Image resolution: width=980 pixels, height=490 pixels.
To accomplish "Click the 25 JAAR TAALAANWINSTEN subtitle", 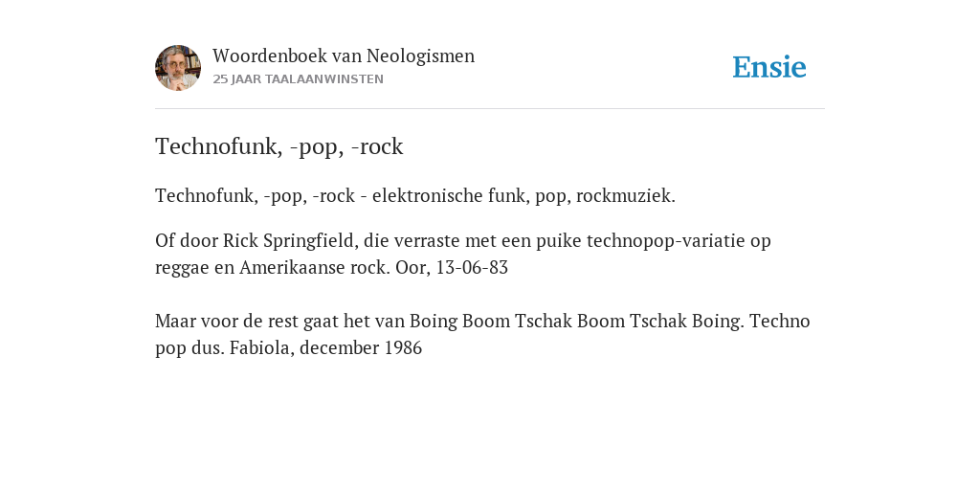I will click(x=299, y=79).
